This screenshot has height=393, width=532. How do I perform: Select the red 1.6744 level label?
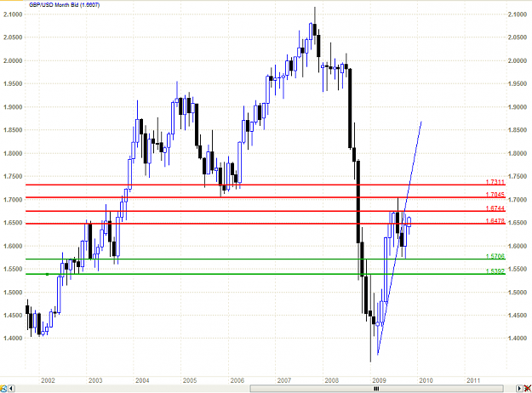[x=495, y=208]
